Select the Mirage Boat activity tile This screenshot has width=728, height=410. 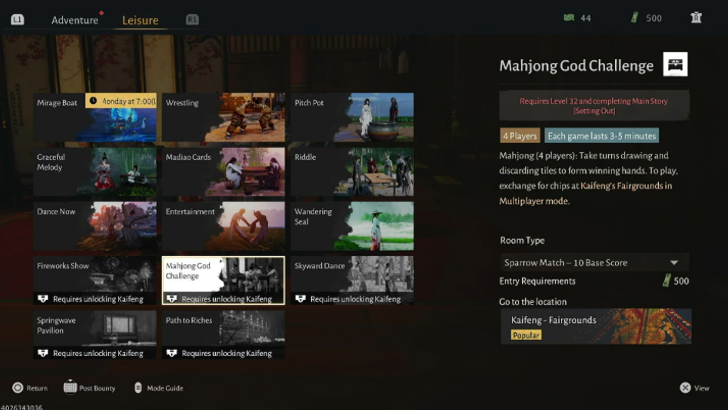click(x=95, y=118)
